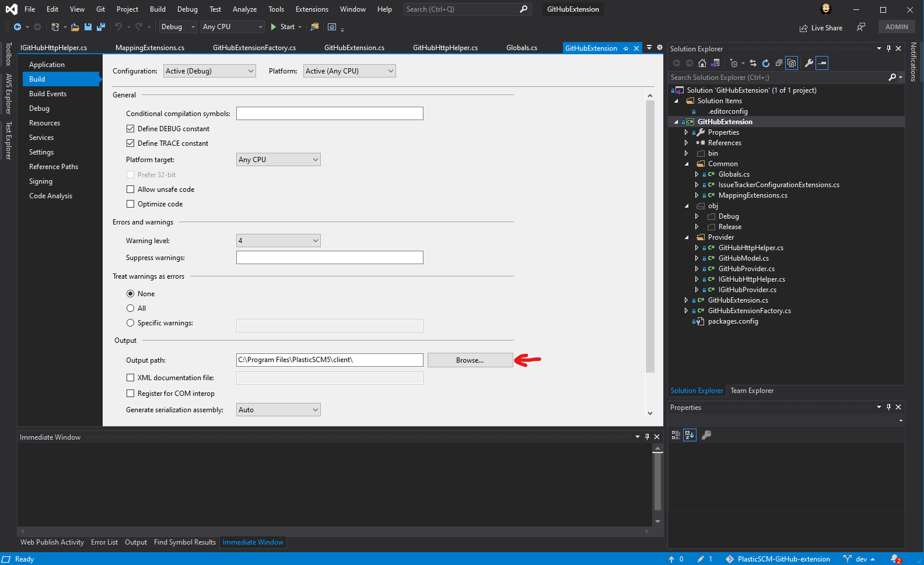
Task: Select the Signing page
Action: 41,181
